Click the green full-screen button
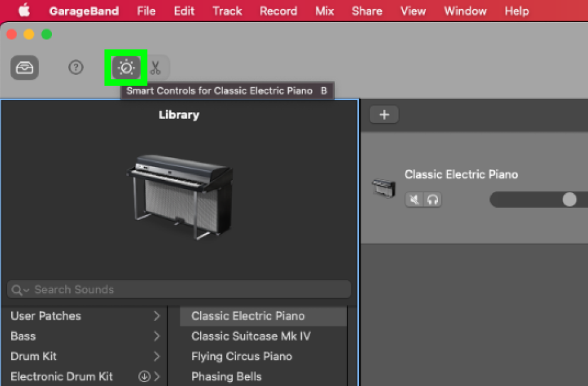This screenshot has height=386, width=588. pos(47,34)
